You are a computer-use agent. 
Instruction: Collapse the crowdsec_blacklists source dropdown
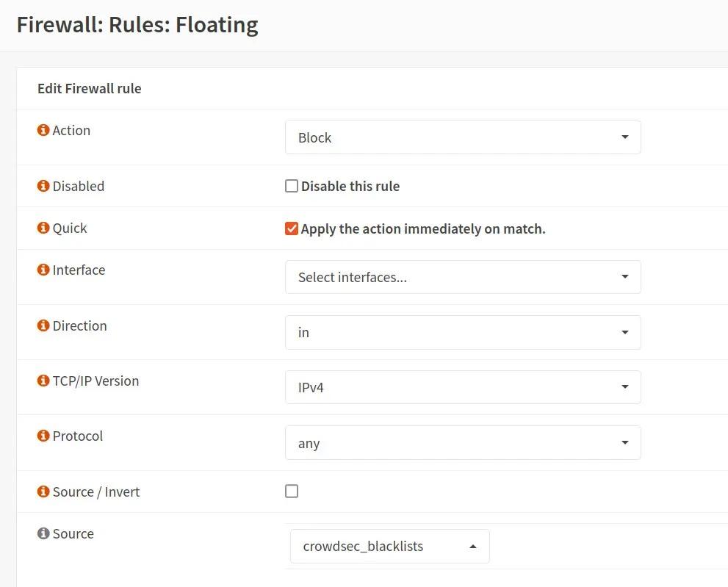(x=389, y=546)
